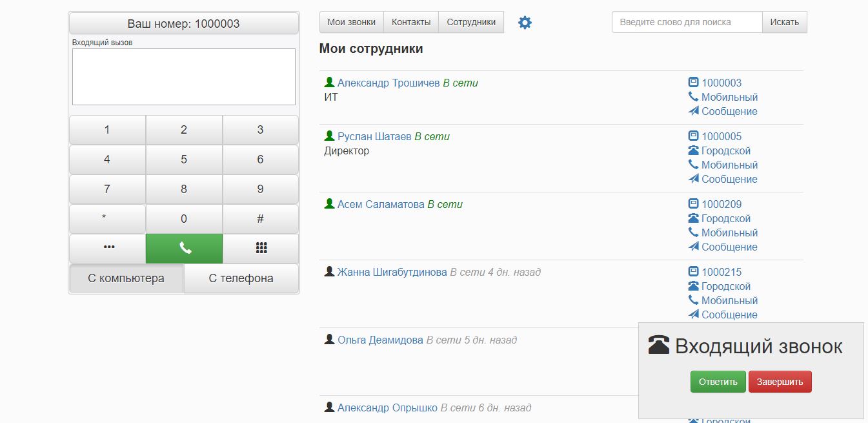Screen dimensions: 868x423
Task: Open Ольга Деамидова's employee profile link
Action: tap(380, 340)
